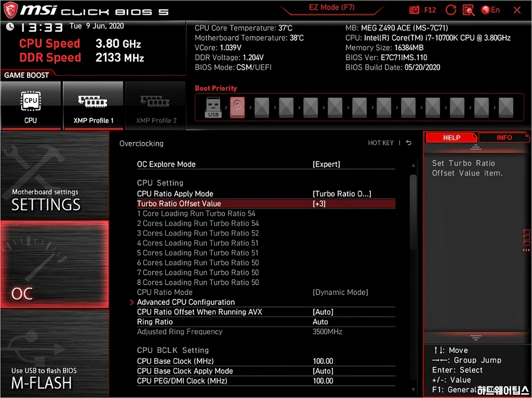Select the hard disk boot priority icon
Image resolution: width=532 pixels, height=398 pixels.
coord(237,107)
